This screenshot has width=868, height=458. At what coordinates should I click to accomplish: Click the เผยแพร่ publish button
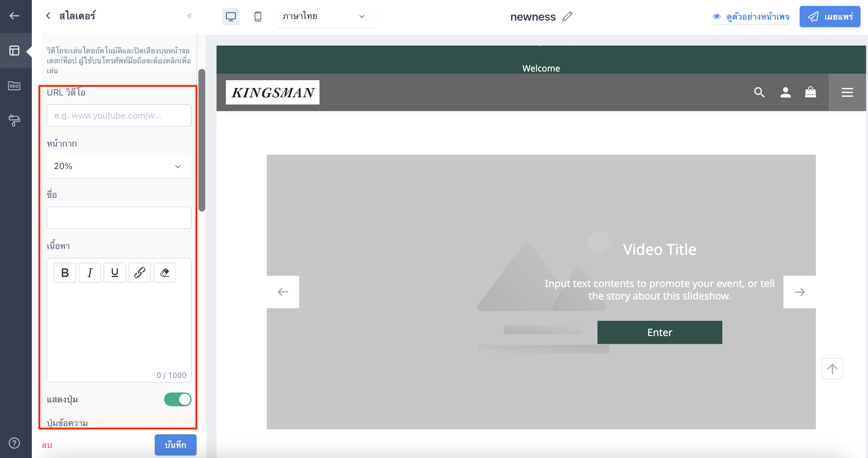830,17
